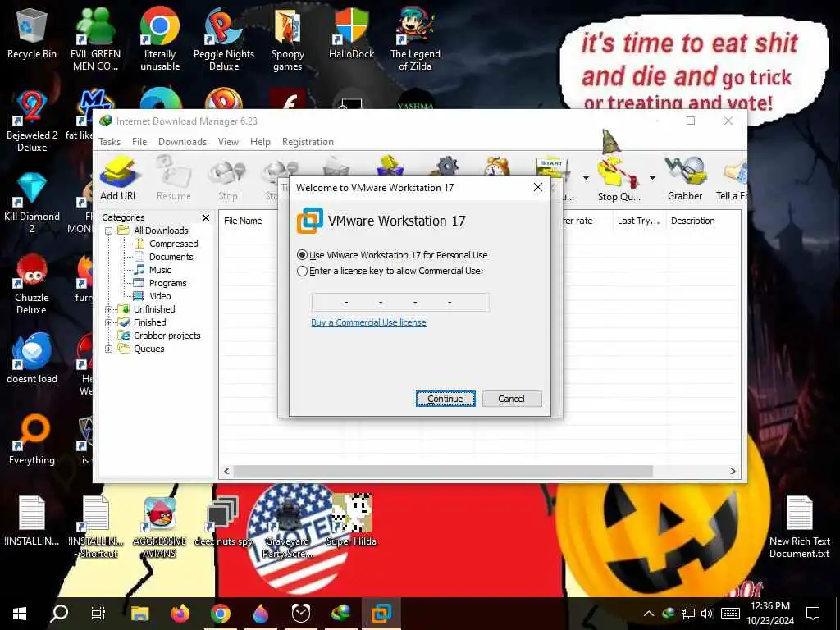Image resolution: width=840 pixels, height=630 pixels.
Task: Click the Stop Queue toolbar icon
Action: 619,178
